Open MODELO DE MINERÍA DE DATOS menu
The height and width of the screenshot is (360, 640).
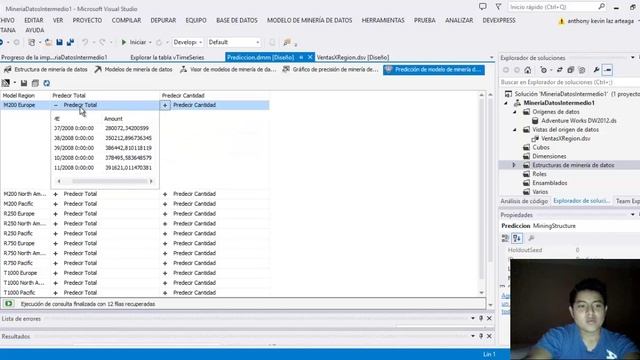[309, 20]
